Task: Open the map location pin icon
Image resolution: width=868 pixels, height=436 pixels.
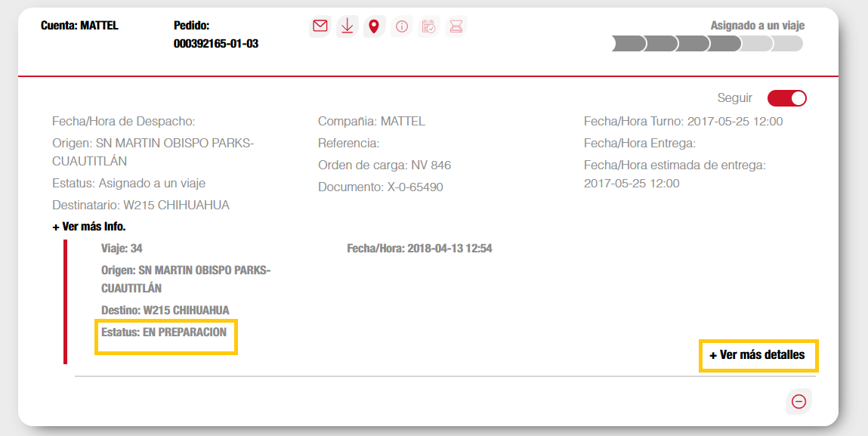Action: [374, 26]
